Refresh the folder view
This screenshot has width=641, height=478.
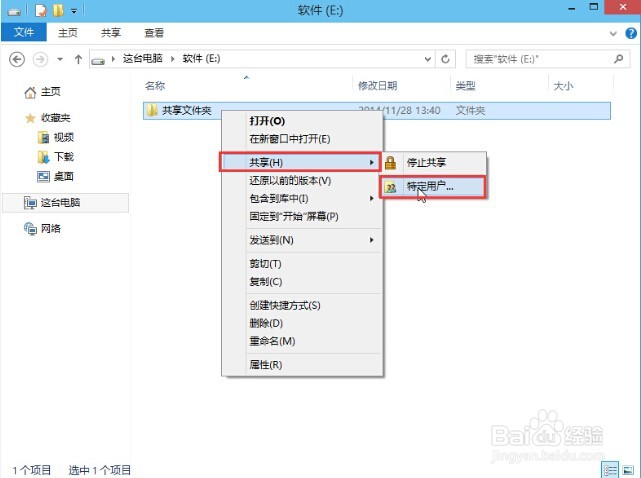click(x=445, y=59)
